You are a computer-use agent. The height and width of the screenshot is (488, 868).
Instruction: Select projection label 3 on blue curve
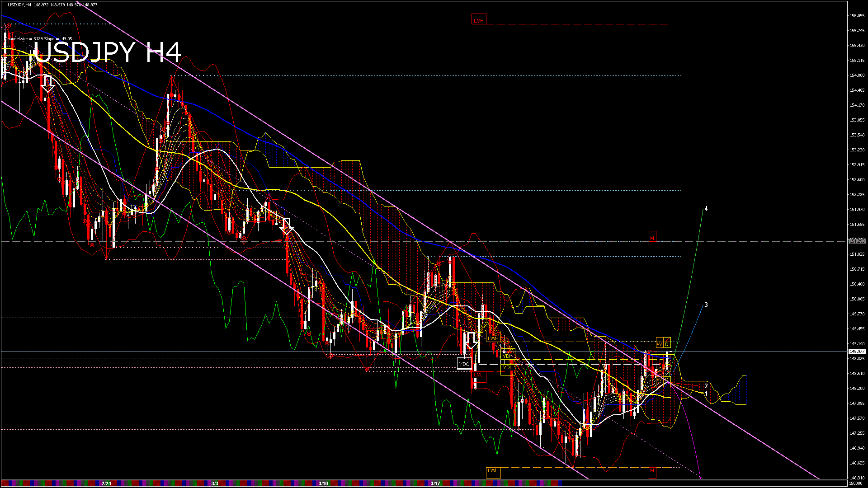click(x=706, y=305)
